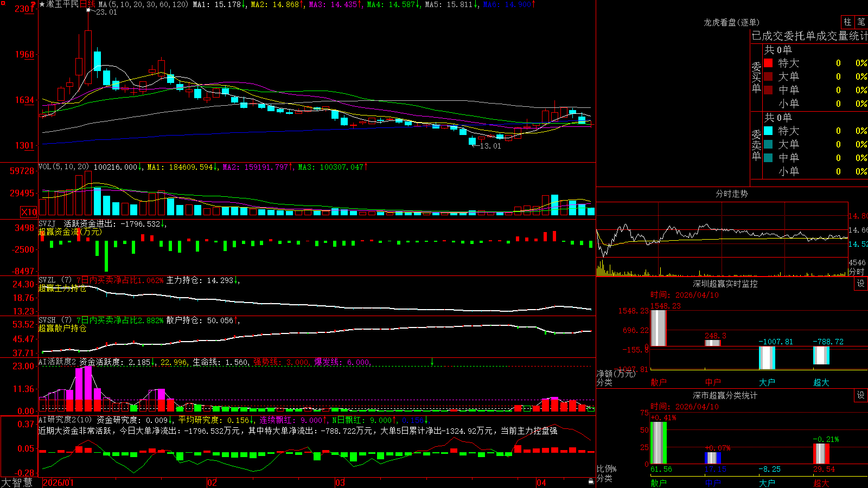This screenshot has height=488, width=868.
Task: Click the 生命线: 1.560 label
Action: point(220,362)
